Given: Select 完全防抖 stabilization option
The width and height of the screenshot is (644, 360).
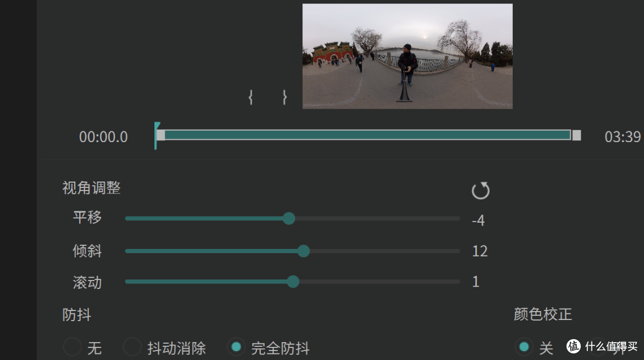Looking at the screenshot, I should point(236,347).
